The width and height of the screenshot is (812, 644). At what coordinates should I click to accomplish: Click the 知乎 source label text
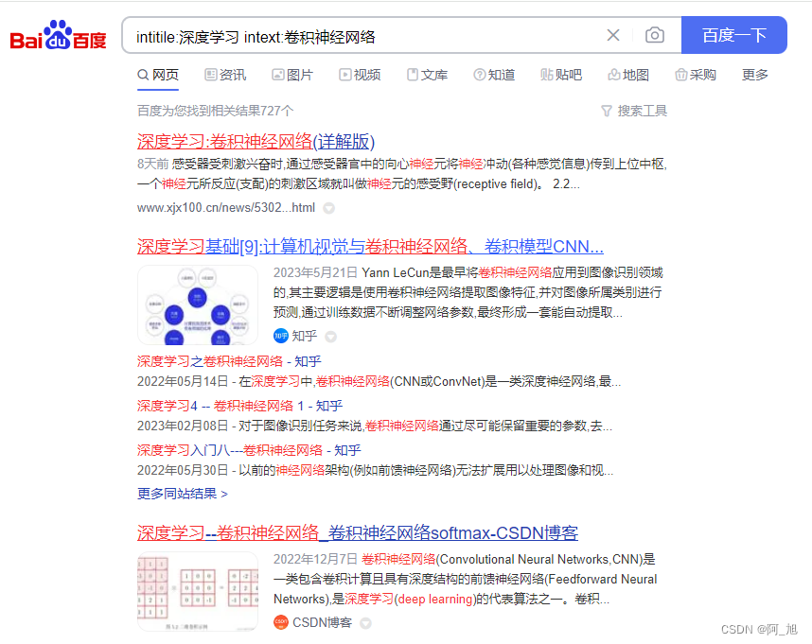(x=305, y=337)
